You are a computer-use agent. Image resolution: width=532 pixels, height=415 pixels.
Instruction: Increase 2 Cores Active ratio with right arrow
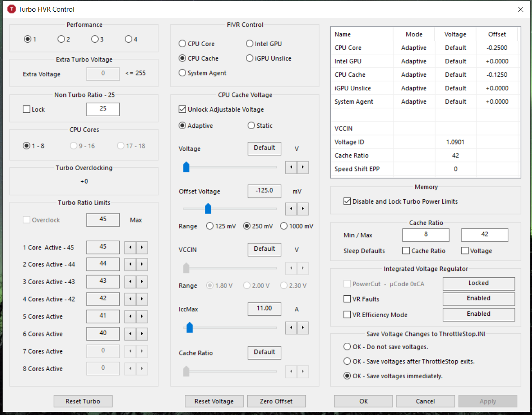142,264
